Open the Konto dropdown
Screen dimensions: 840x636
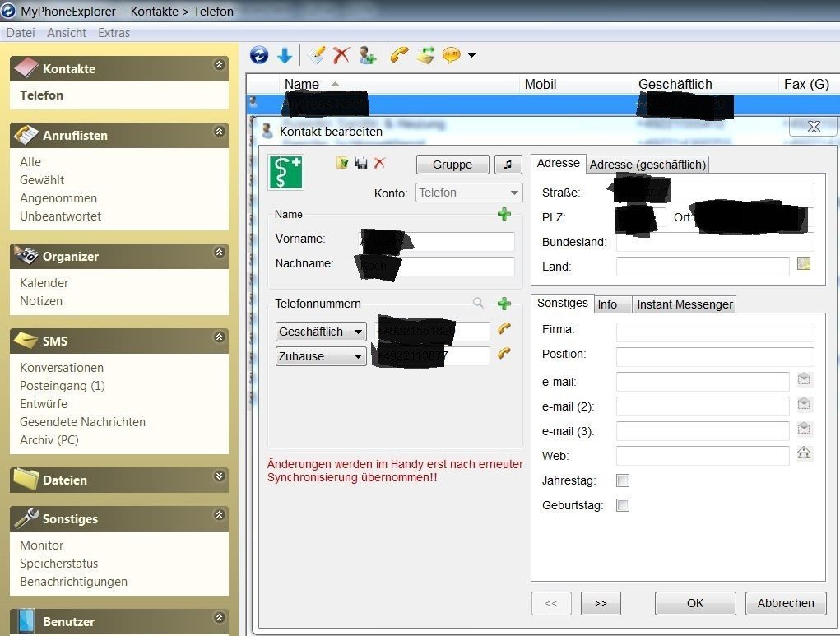pos(469,193)
